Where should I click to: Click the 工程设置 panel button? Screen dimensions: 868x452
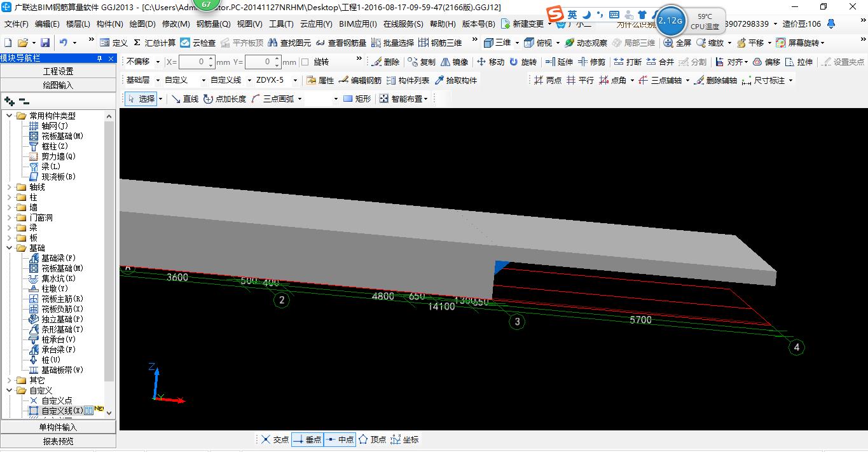point(58,71)
